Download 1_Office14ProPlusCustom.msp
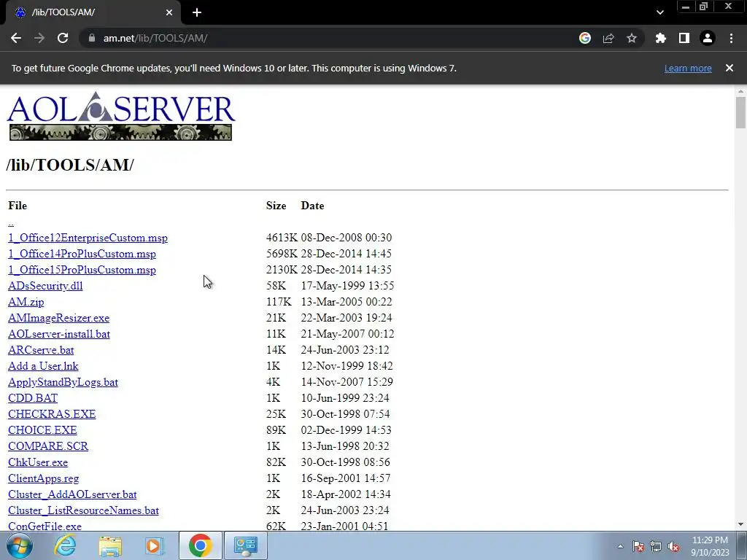Image resolution: width=747 pixels, height=560 pixels. tap(82, 254)
